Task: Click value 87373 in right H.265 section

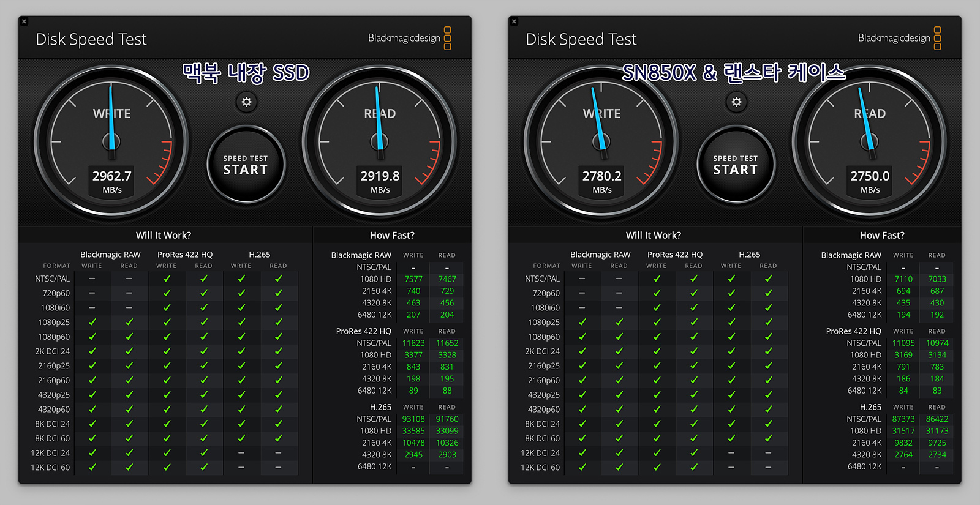Action: pyautogui.click(x=903, y=419)
